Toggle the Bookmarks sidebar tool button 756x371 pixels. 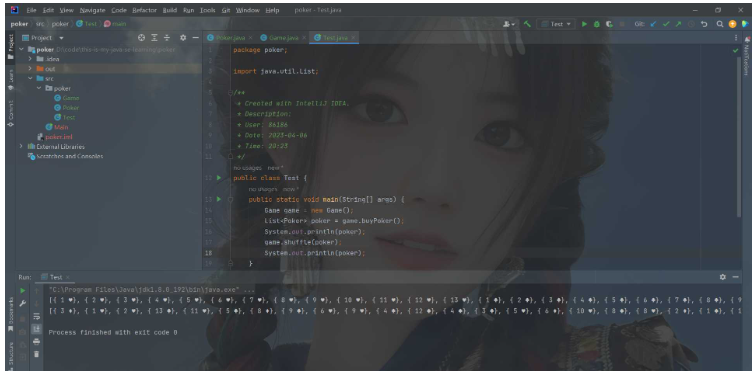[11, 315]
